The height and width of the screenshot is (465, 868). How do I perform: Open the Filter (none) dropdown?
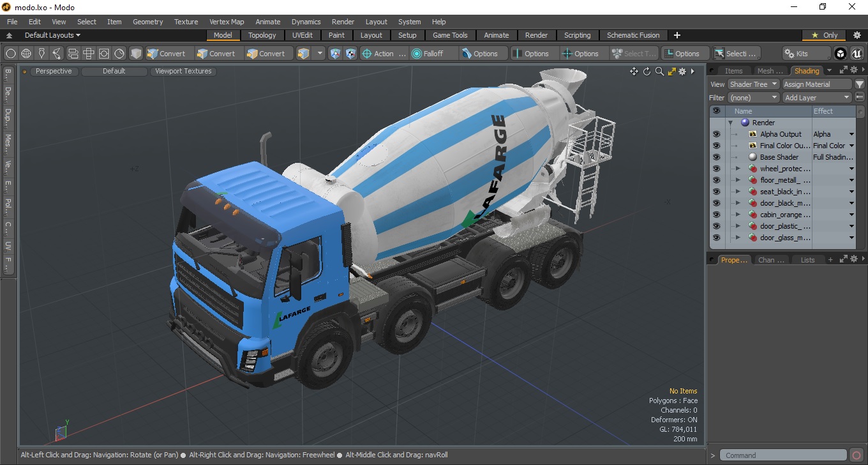pyautogui.click(x=754, y=98)
